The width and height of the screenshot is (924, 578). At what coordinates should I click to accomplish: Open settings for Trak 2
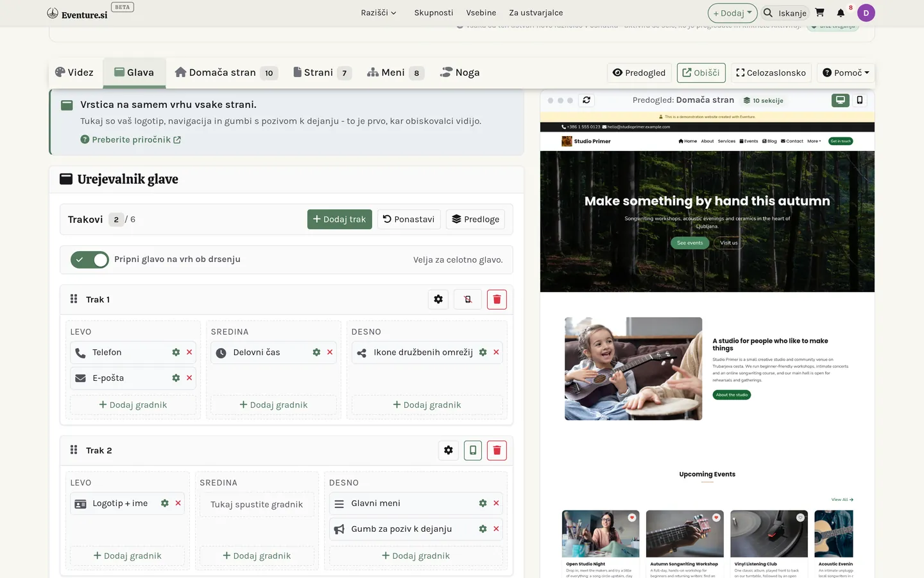pyautogui.click(x=449, y=450)
